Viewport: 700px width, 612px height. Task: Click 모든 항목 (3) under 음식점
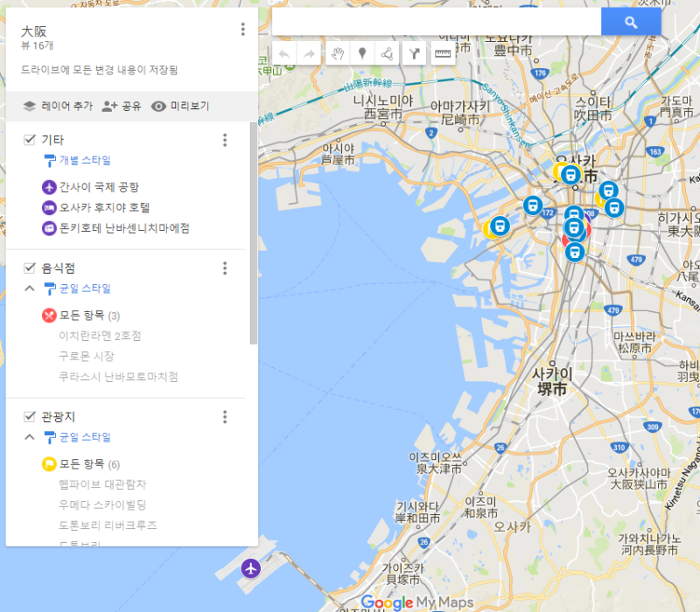90,316
